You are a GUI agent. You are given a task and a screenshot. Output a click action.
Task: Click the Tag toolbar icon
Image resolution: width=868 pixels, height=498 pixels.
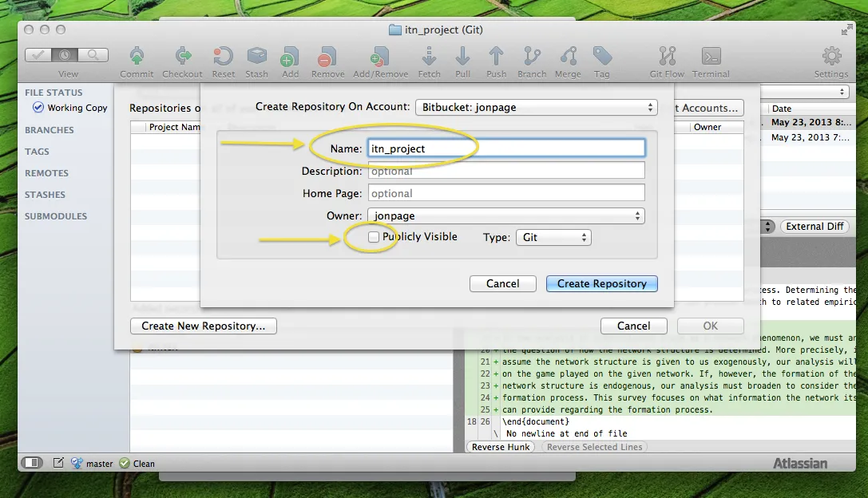601,60
